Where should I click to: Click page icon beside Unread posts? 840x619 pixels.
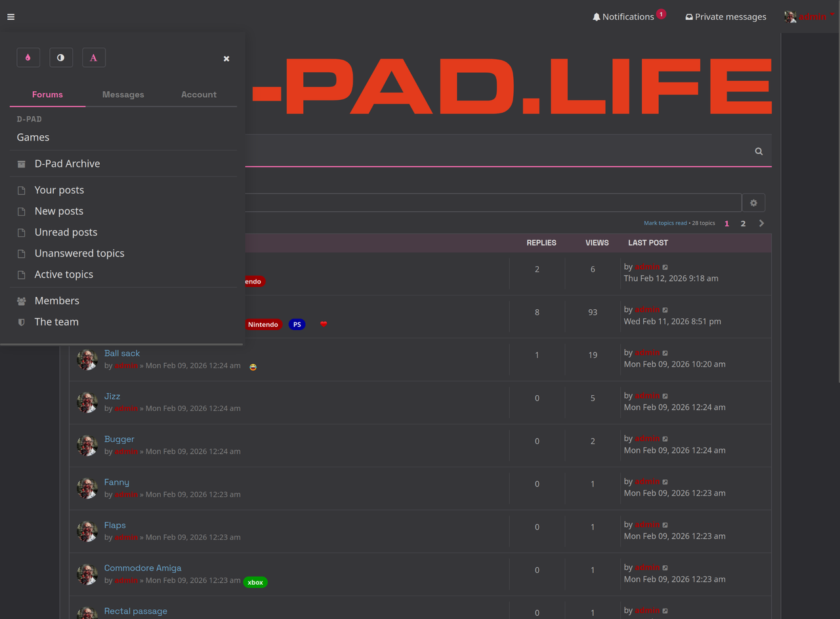22,232
